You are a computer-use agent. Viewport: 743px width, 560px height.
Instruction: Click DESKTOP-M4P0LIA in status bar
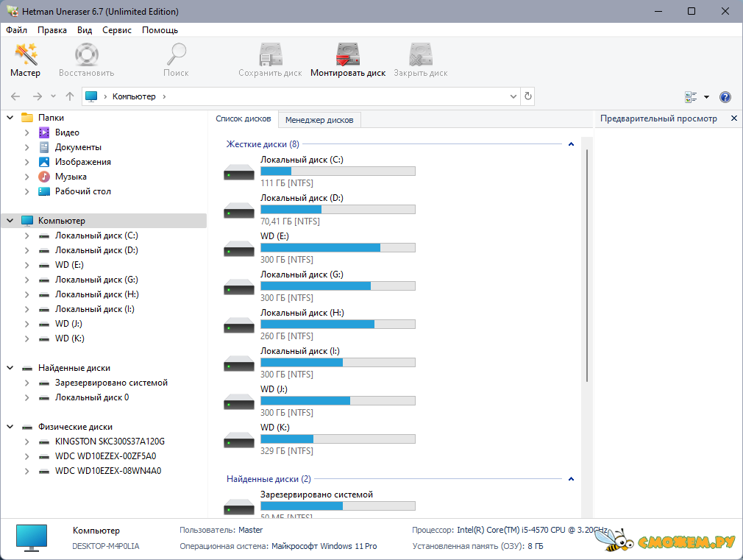tap(106, 546)
